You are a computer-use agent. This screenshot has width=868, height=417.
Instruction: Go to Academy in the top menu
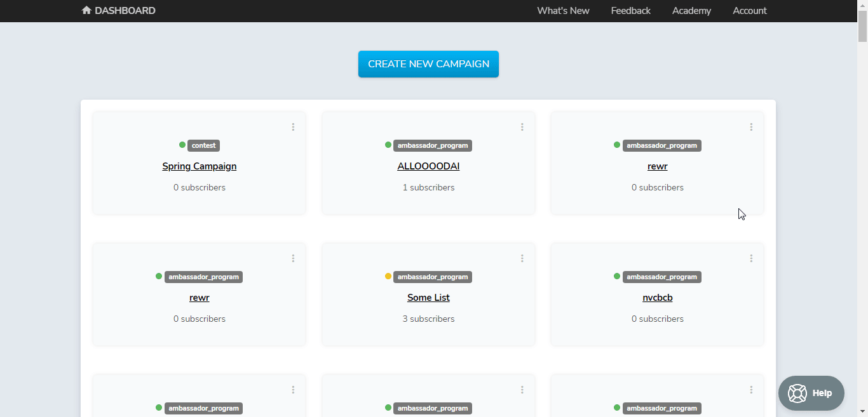tap(691, 11)
